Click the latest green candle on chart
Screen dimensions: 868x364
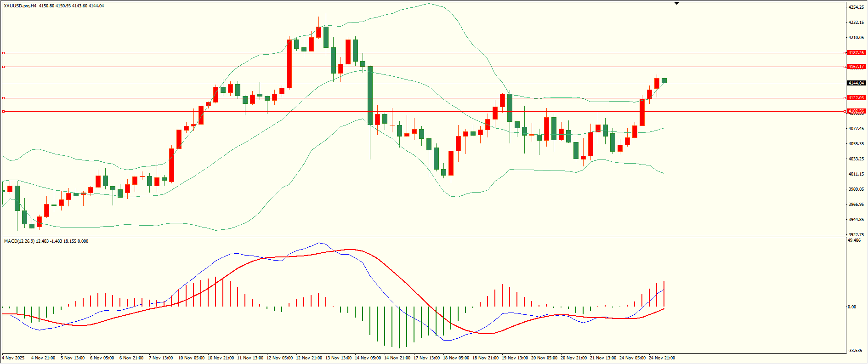(664, 80)
